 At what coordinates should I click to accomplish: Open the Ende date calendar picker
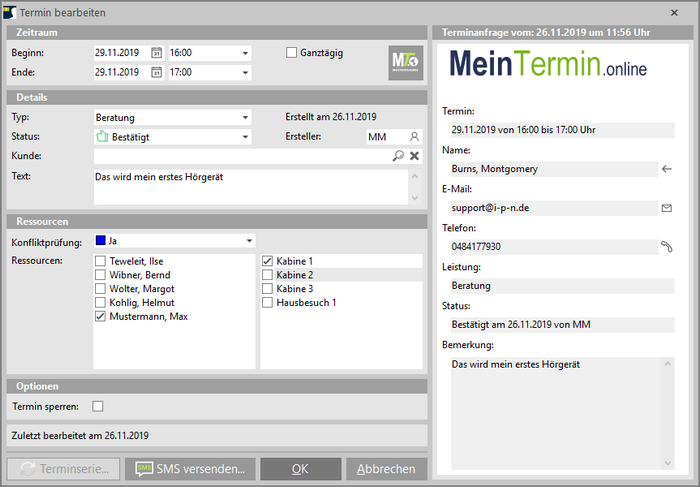pyautogui.click(x=157, y=72)
